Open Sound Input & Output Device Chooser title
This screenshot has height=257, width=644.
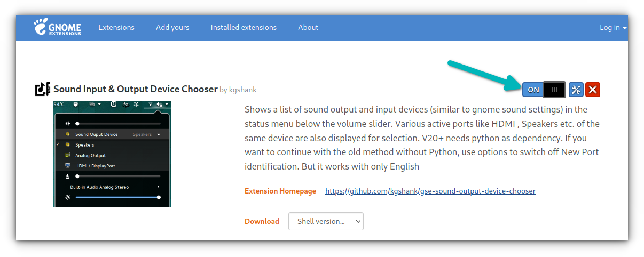(x=136, y=89)
